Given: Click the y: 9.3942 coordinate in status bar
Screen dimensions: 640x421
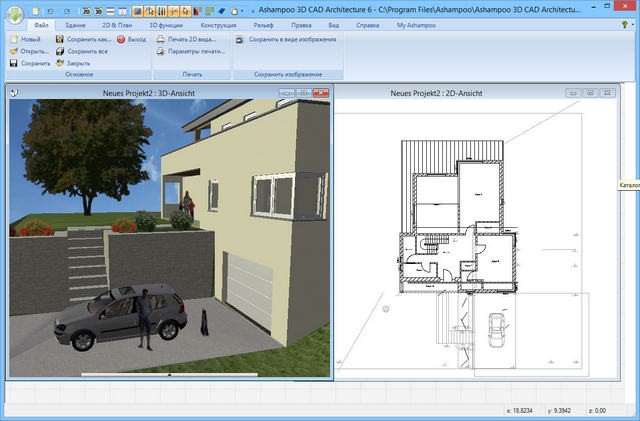Looking at the screenshot, I should (x=559, y=410).
